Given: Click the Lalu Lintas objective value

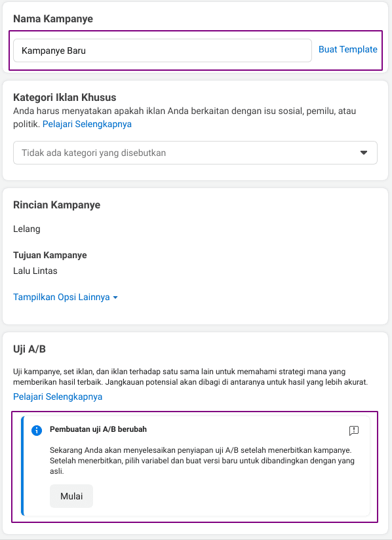Looking at the screenshot, I should 35,271.
